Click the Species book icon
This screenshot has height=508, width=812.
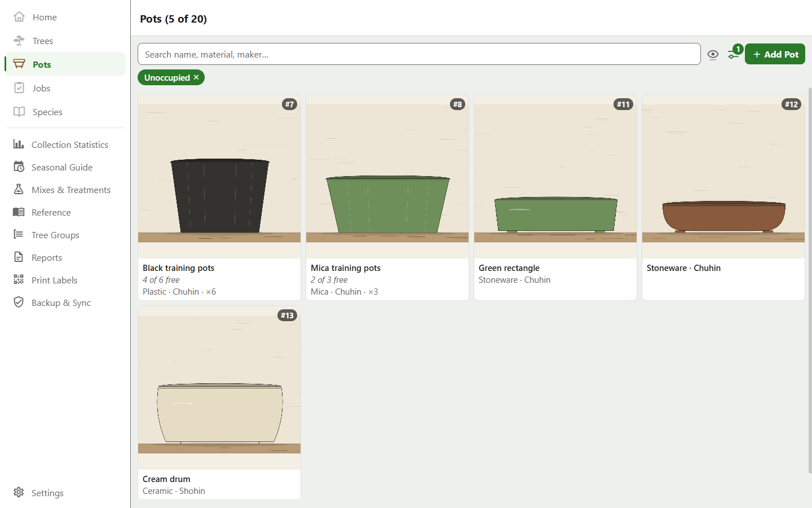click(19, 112)
